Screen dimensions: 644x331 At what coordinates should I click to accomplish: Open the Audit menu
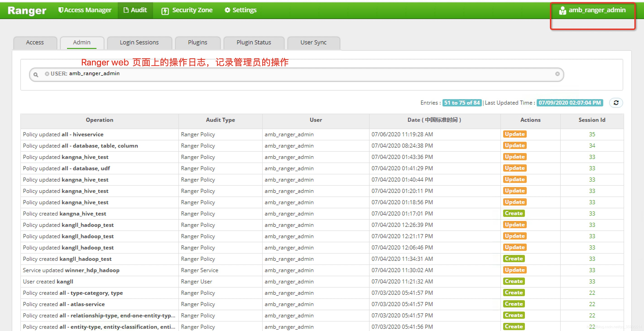pyautogui.click(x=135, y=10)
